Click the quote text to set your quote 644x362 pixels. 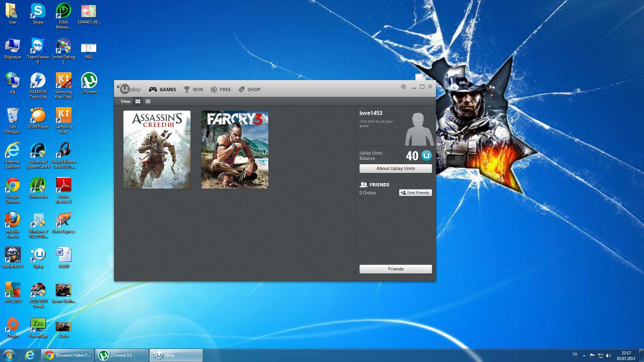point(376,124)
